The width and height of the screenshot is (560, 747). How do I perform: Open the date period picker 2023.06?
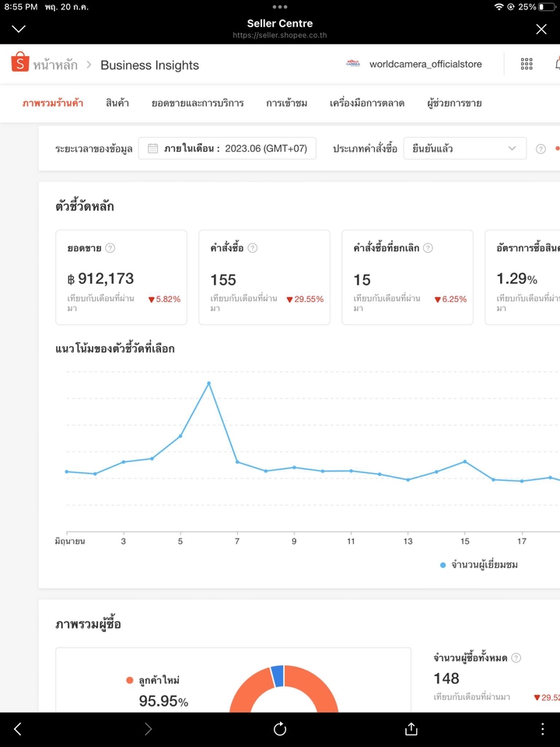click(x=227, y=148)
